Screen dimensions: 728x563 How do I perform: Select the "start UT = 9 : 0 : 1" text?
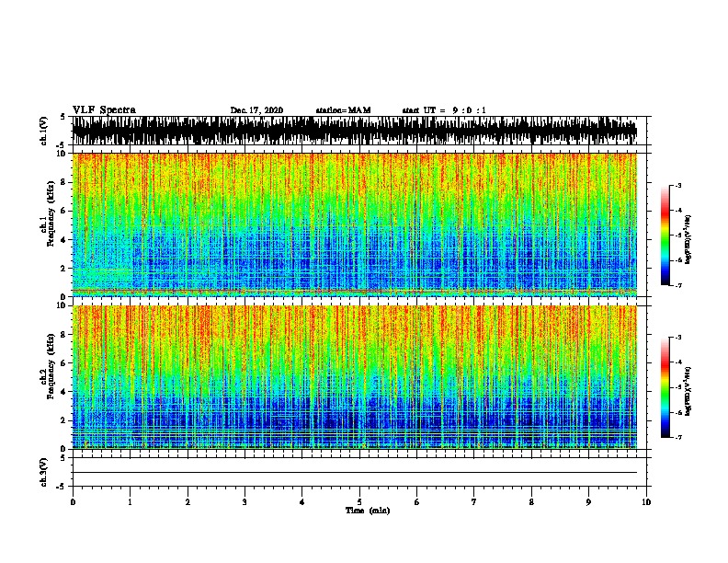444,110
